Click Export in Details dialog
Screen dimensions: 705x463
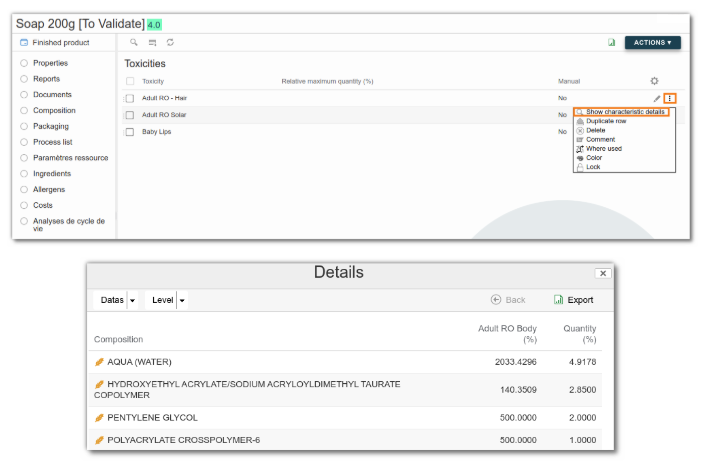click(x=574, y=300)
